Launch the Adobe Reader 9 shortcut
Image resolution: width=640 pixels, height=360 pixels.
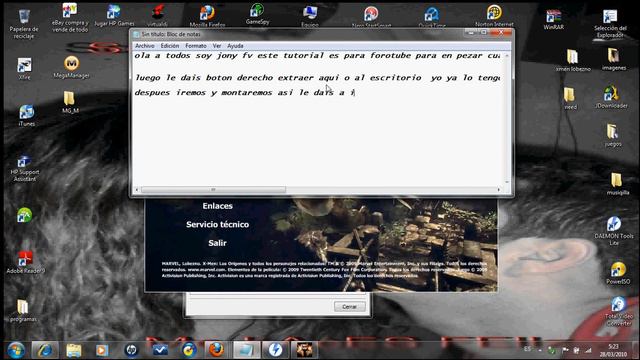25,262
